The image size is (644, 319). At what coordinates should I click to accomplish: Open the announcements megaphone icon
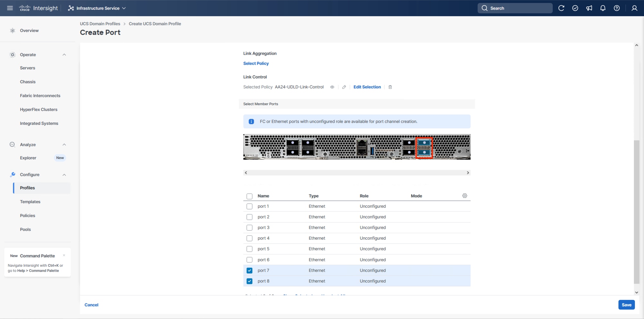tap(589, 8)
